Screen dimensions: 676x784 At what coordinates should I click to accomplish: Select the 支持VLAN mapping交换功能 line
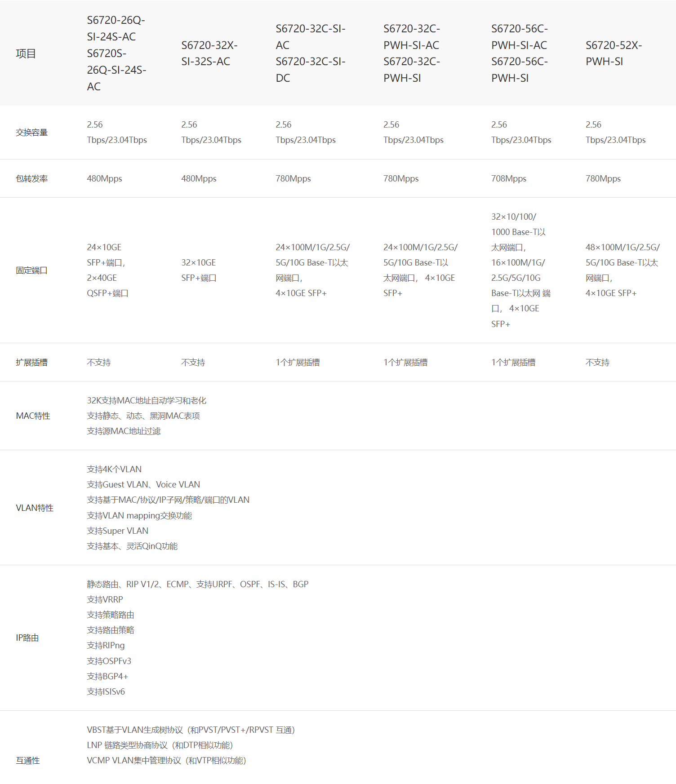click(139, 516)
